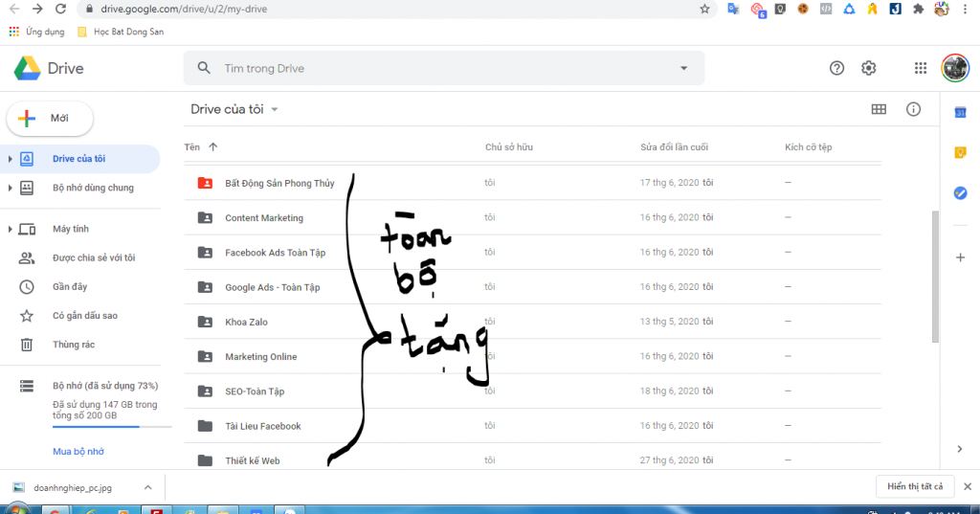The image size is (980, 514).
Task: Click Chủ sở hữu column header
Action: point(509,147)
